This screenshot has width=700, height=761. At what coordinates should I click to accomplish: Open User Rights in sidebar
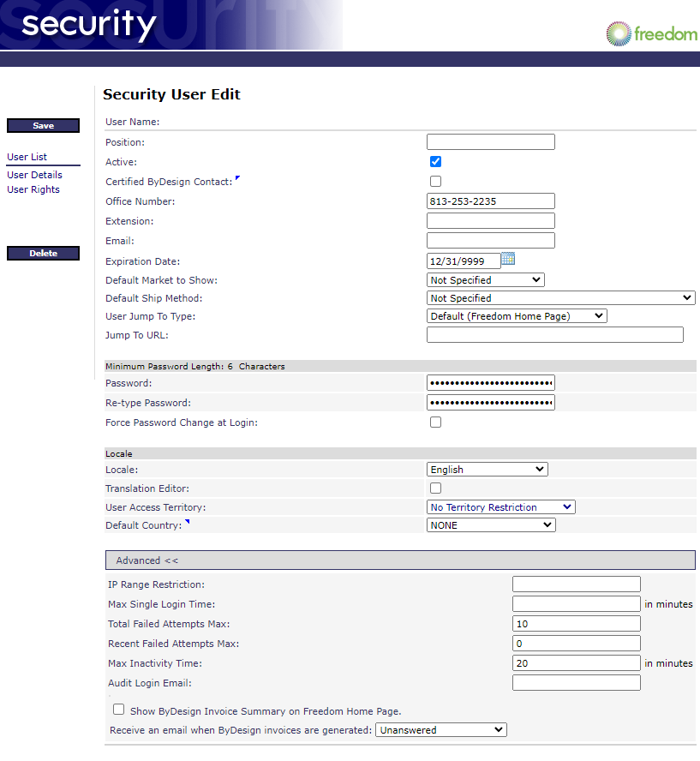tap(33, 189)
